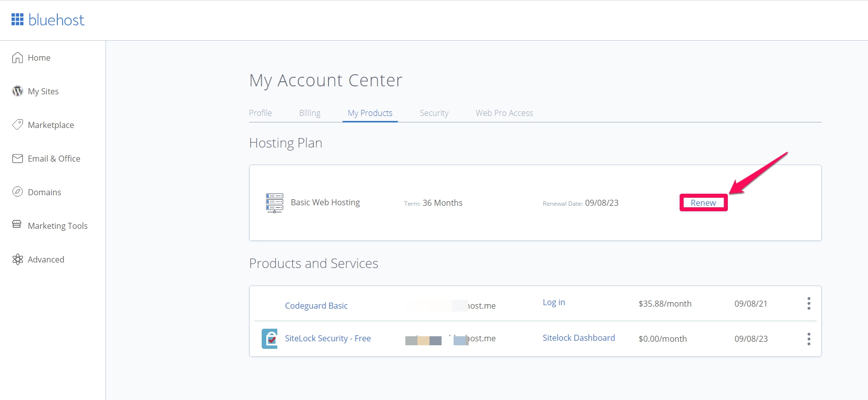Click the envelope icon for Email & Office
This screenshot has width=868, height=400.
pos(18,159)
